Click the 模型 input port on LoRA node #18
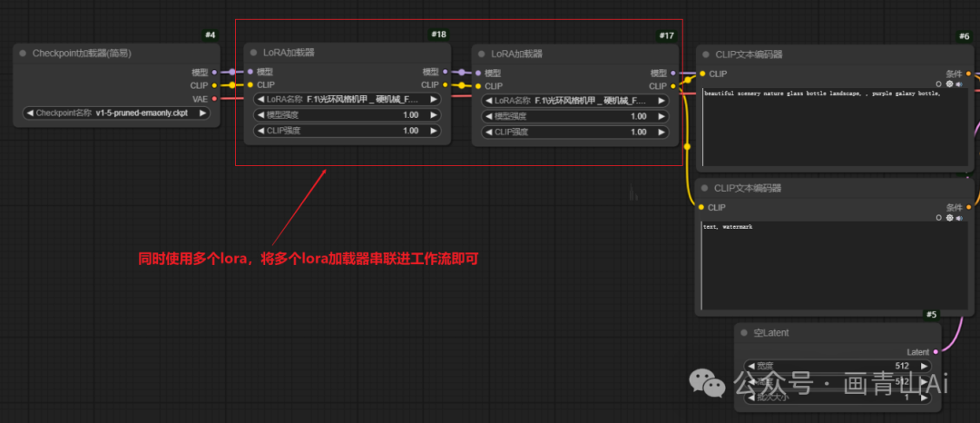980x423 pixels. point(250,72)
